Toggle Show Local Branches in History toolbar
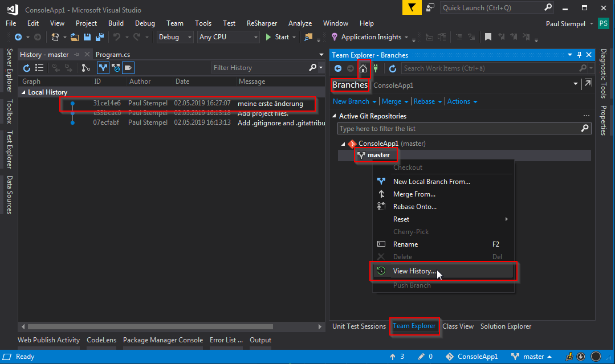 click(x=103, y=68)
